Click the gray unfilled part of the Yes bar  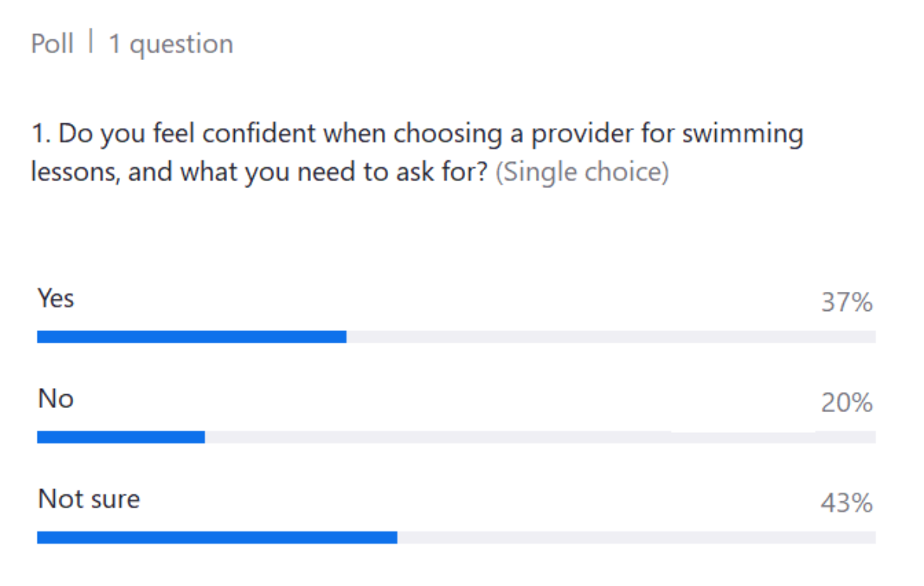tap(611, 337)
